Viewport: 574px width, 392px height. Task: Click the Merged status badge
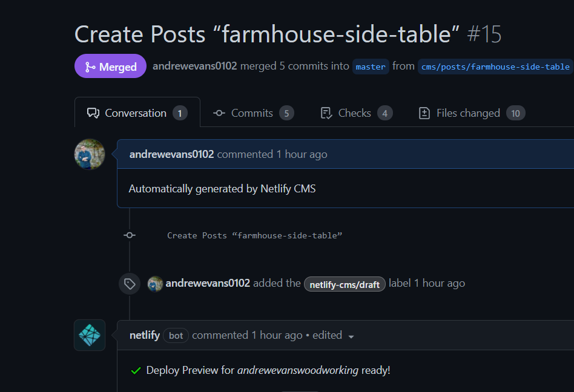click(x=110, y=66)
